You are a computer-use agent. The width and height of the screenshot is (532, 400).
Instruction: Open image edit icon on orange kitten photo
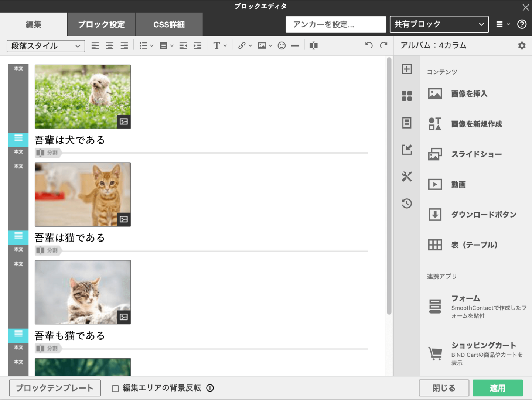[x=124, y=219]
